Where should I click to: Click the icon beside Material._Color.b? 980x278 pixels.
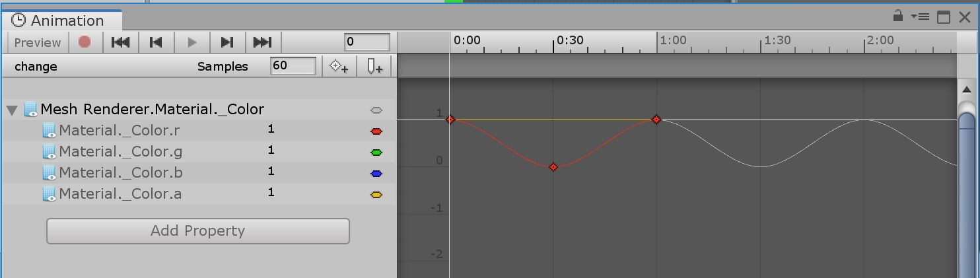point(50,173)
